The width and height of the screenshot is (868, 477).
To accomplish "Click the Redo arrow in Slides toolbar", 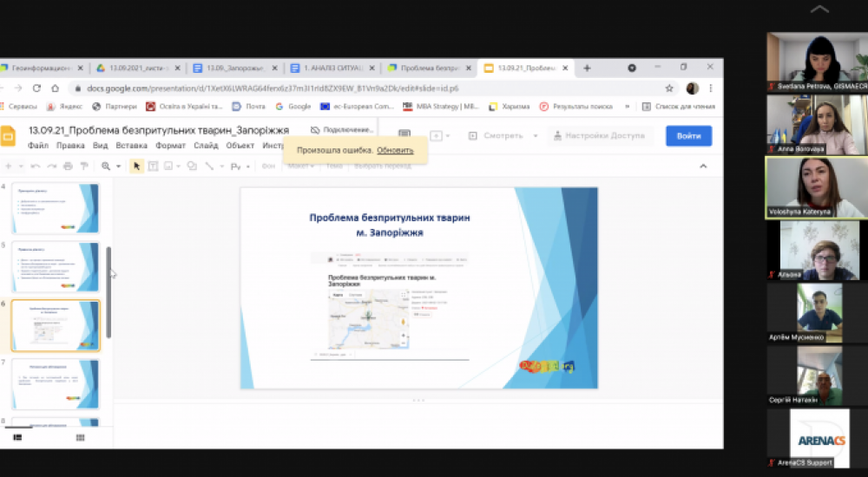I will [x=51, y=166].
